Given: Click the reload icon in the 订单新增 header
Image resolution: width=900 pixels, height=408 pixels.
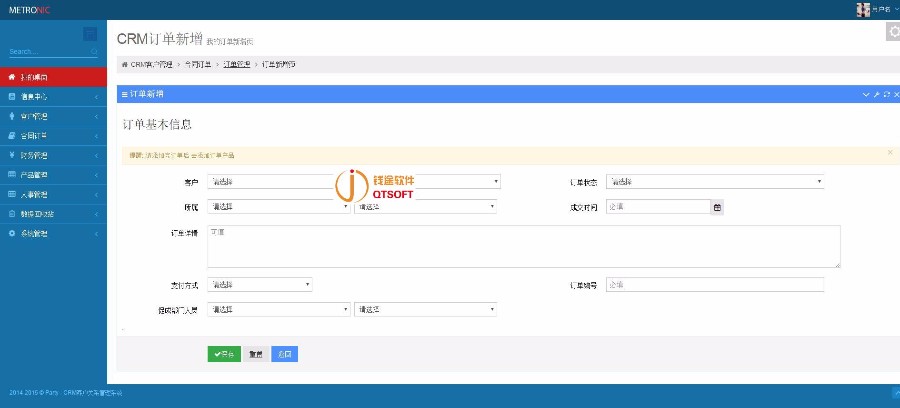Looking at the screenshot, I should coord(887,94).
